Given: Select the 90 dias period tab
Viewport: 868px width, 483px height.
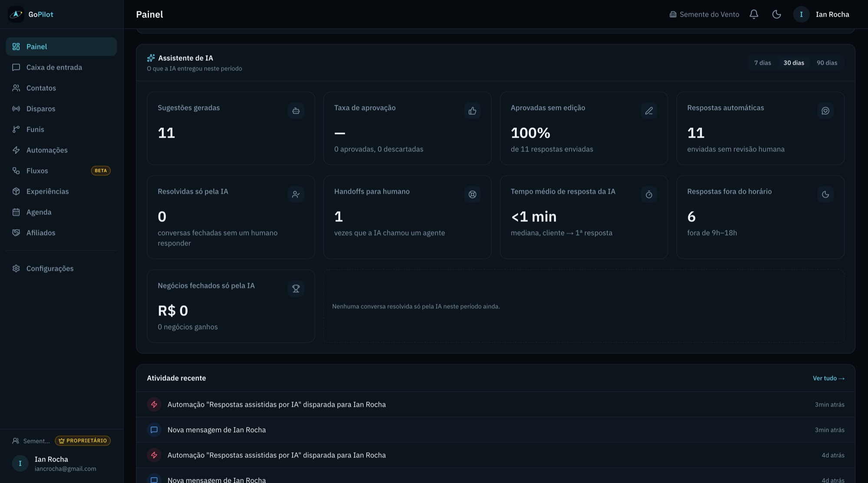Looking at the screenshot, I should [827, 63].
